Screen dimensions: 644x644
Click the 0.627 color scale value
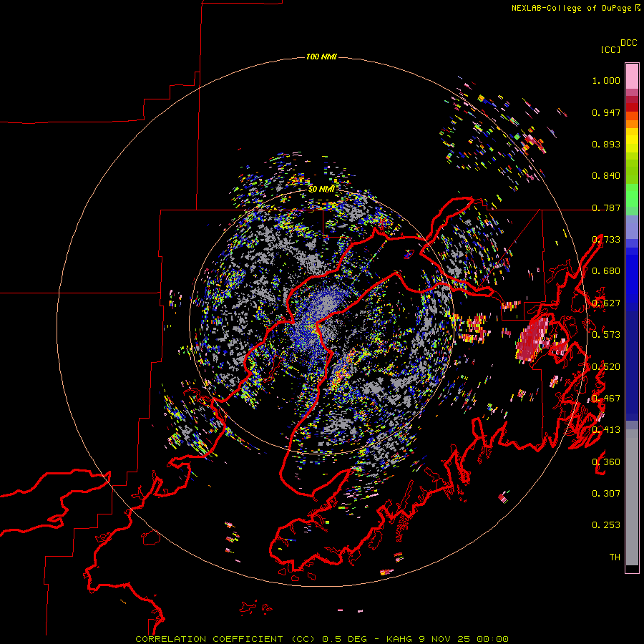tap(606, 303)
